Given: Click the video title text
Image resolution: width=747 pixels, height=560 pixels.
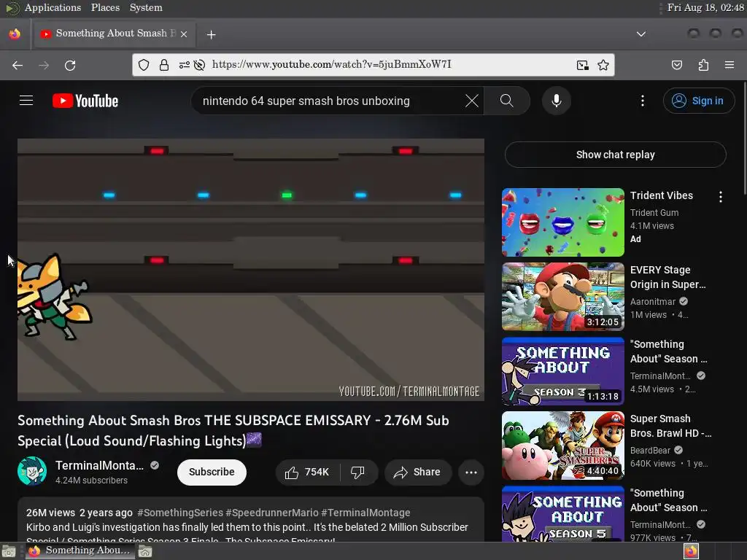Looking at the screenshot, I should point(233,430).
